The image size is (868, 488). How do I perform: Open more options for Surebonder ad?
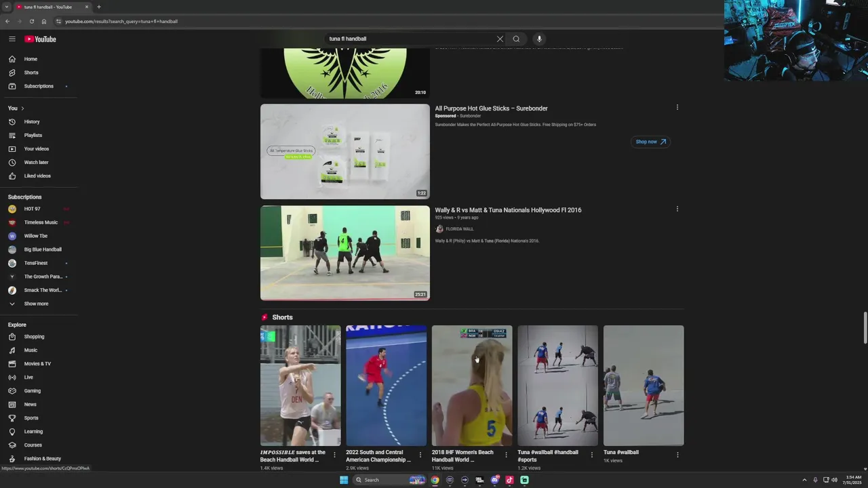[677, 107]
